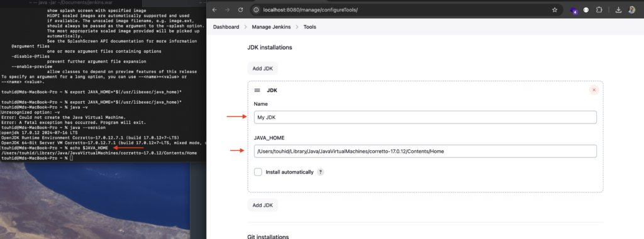The height and width of the screenshot is (239, 644).
Task: Click the Git installations heading
Action: 268,237
